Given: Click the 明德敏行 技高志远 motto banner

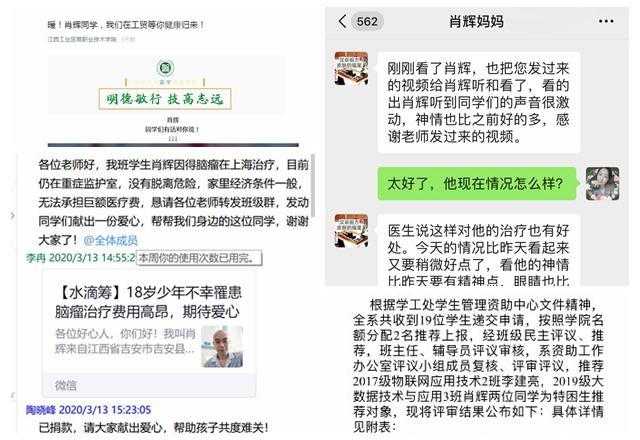Looking at the screenshot, I should point(165,99).
